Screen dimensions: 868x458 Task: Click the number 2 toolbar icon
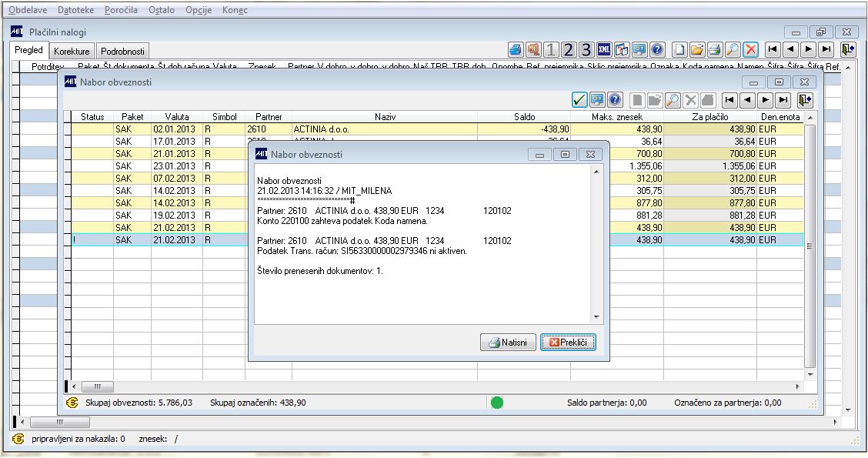point(568,50)
